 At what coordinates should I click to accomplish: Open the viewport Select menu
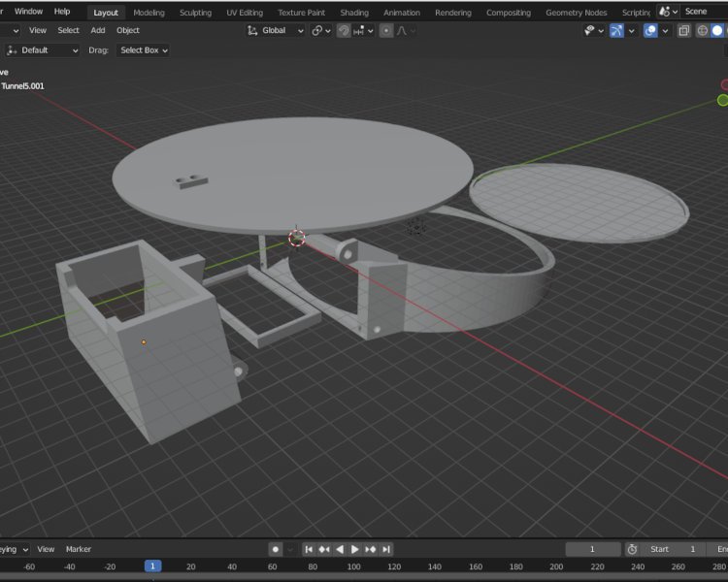pyautogui.click(x=68, y=30)
